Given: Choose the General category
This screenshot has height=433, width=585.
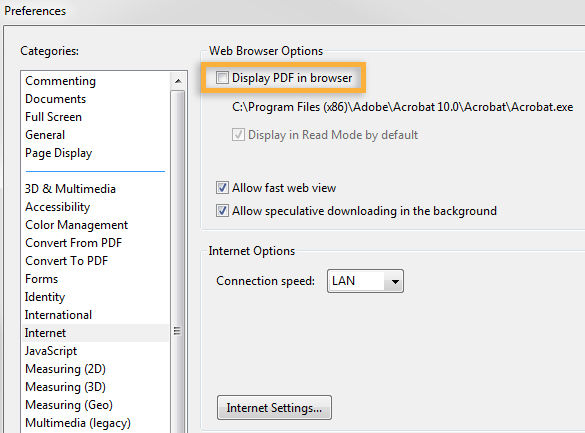Looking at the screenshot, I should click(x=45, y=135).
